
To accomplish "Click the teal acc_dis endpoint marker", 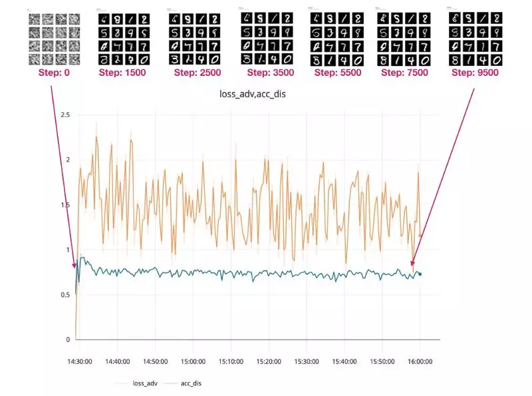I will coord(420,274).
